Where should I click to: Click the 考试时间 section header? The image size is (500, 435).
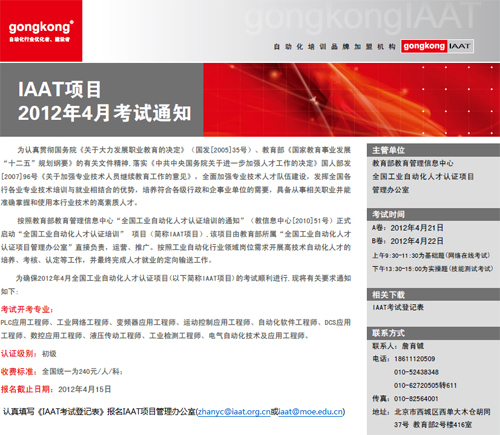coord(433,214)
